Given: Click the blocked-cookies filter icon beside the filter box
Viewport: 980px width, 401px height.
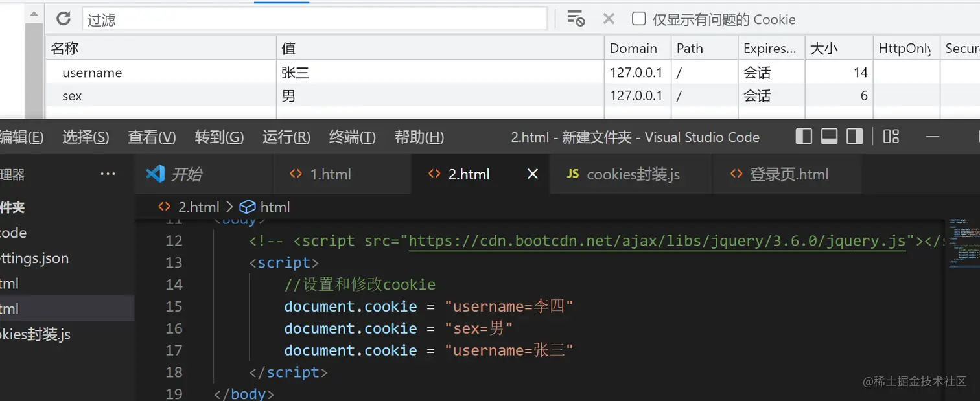Looking at the screenshot, I should [576, 19].
